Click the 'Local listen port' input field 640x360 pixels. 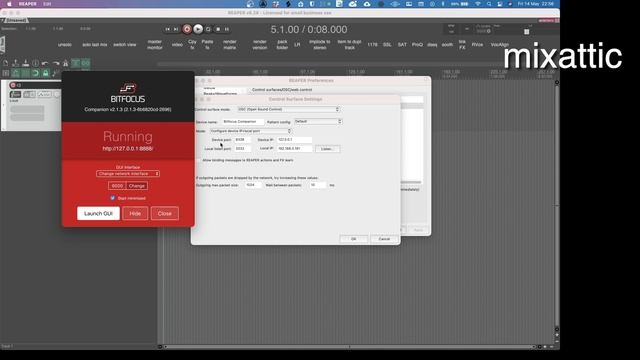[x=242, y=149]
